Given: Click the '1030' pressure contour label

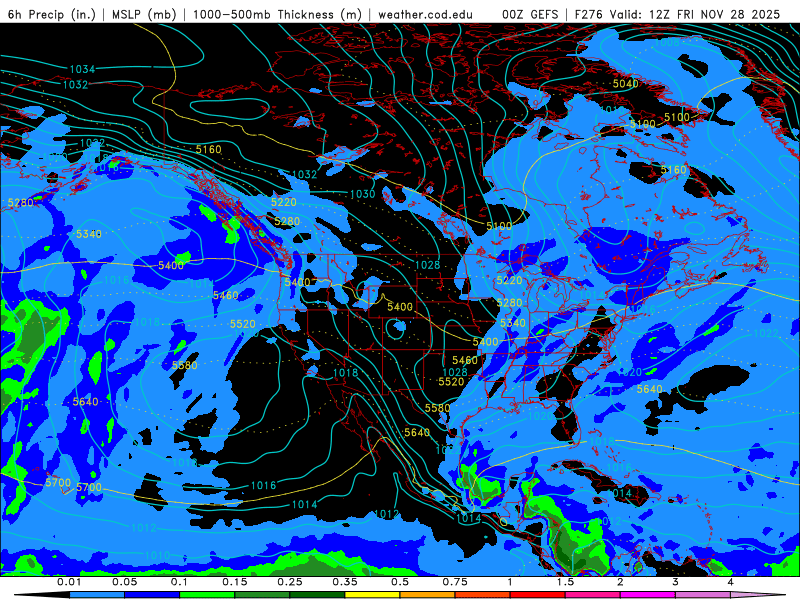Looking at the screenshot, I should tap(363, 194).
